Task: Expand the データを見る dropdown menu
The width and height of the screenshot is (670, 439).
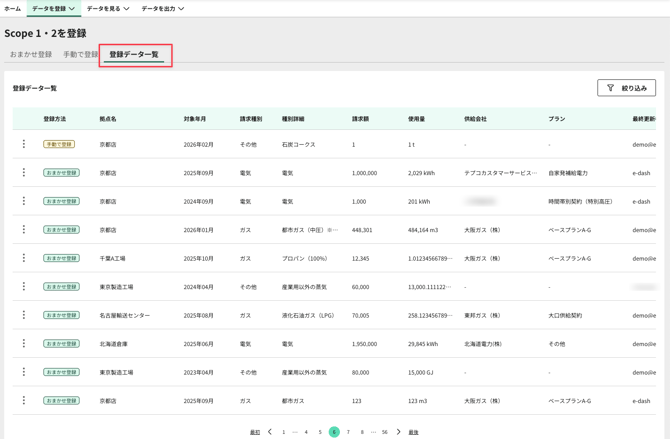Action: 107,9
